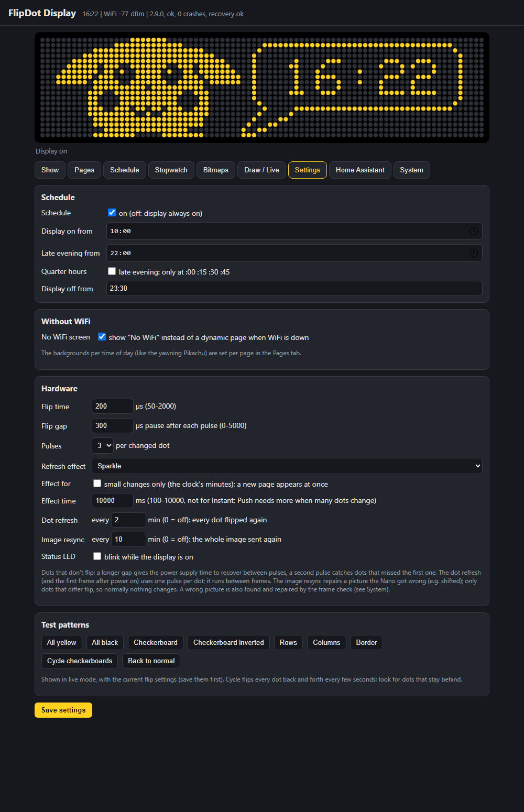The image size is (524, 812).
Task: Open the Home Assistant tab
Action: click(x=360, y=170)
